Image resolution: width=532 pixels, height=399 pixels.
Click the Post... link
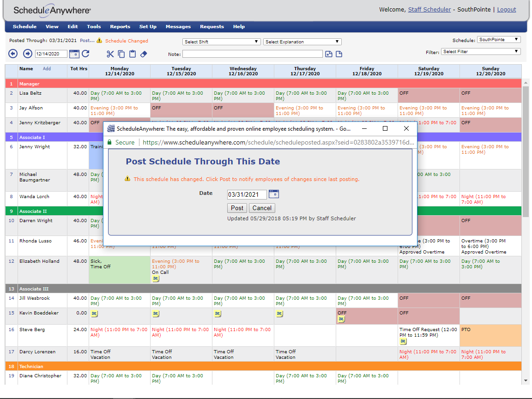click(x=87, y=40)
